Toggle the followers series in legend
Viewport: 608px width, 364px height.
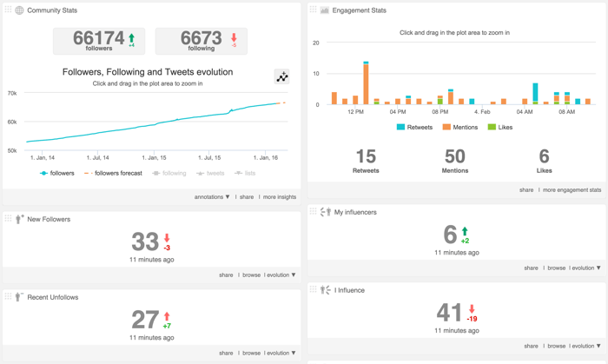tap(57, 173)
